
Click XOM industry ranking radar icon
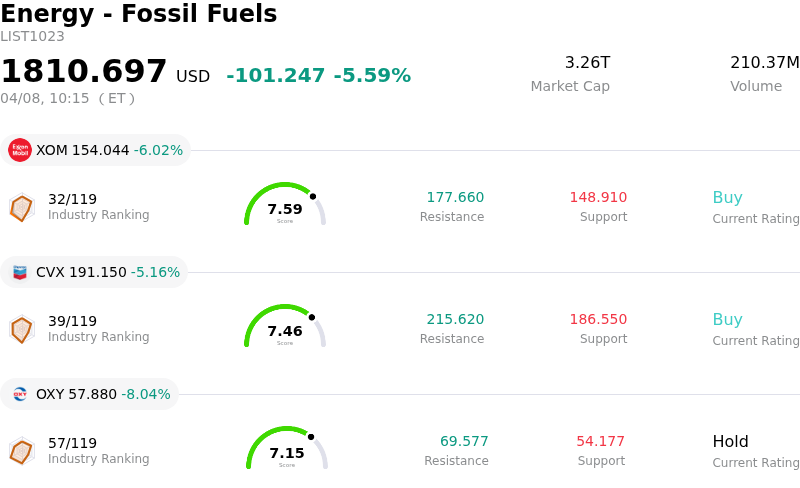click(21, 207)
